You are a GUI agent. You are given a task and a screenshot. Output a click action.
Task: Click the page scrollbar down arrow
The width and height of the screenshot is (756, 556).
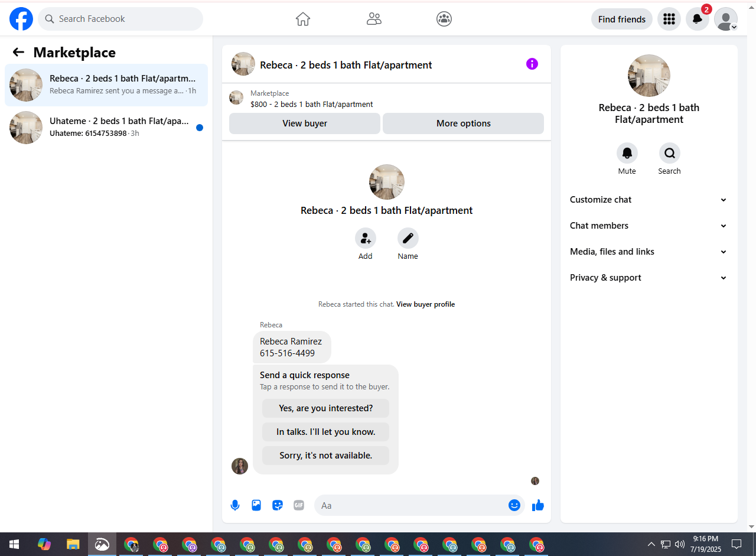pos(751,526)
